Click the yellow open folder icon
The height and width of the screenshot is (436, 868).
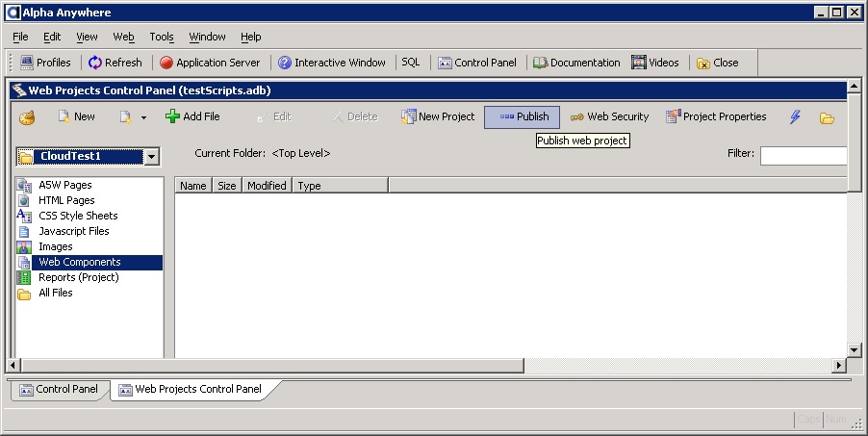coord(827,118)
